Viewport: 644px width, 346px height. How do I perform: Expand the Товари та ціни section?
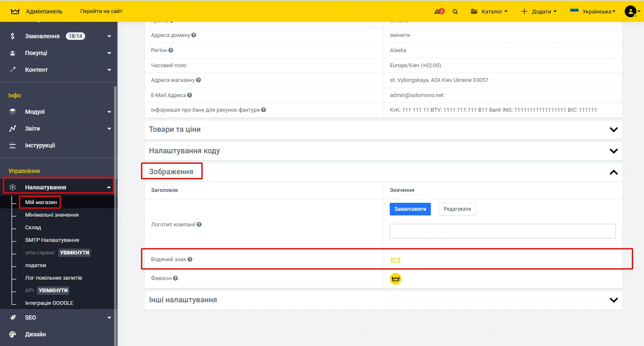click(x=613, y=130)
